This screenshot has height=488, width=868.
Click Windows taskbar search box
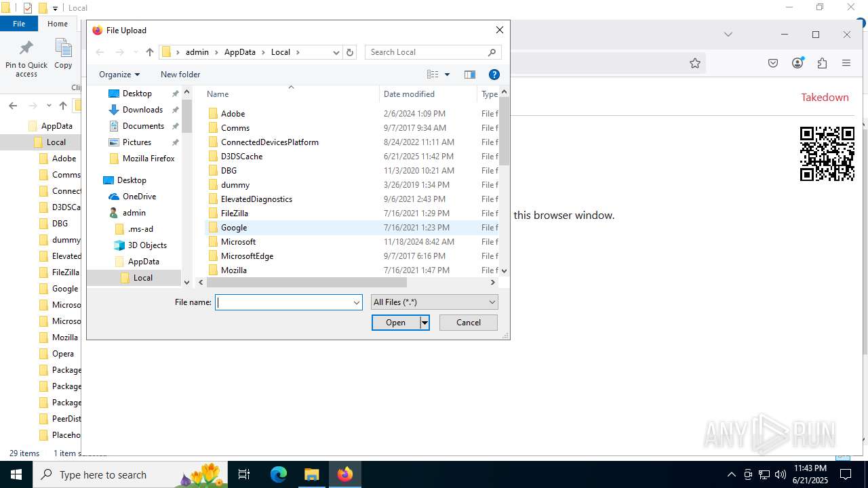pyautogui.click(x=130, y=474)
